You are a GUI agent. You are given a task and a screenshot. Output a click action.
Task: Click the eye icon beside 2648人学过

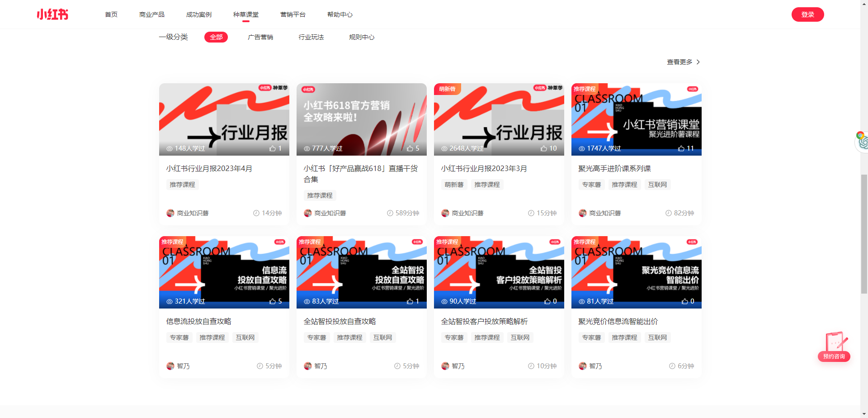click(444, 148)
